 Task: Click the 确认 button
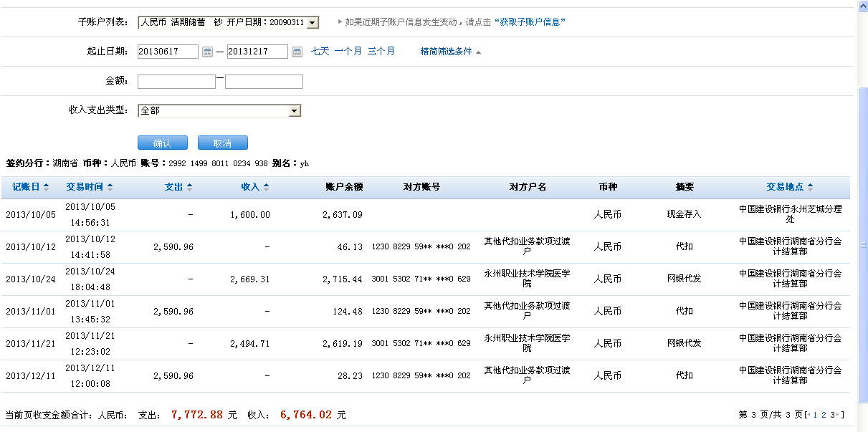163,143
